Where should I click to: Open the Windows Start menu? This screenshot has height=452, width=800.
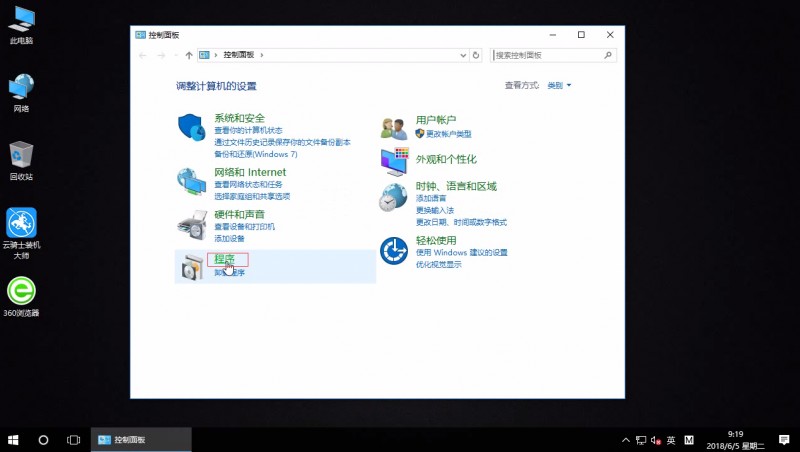pyautogui.click(x=13, y=440)
